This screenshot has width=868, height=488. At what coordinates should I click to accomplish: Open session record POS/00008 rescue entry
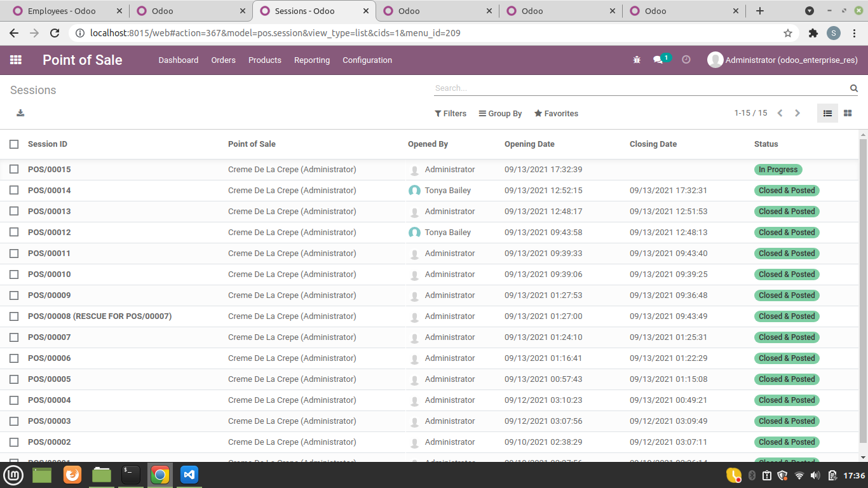pyautogui.click(x=100, y=316)
